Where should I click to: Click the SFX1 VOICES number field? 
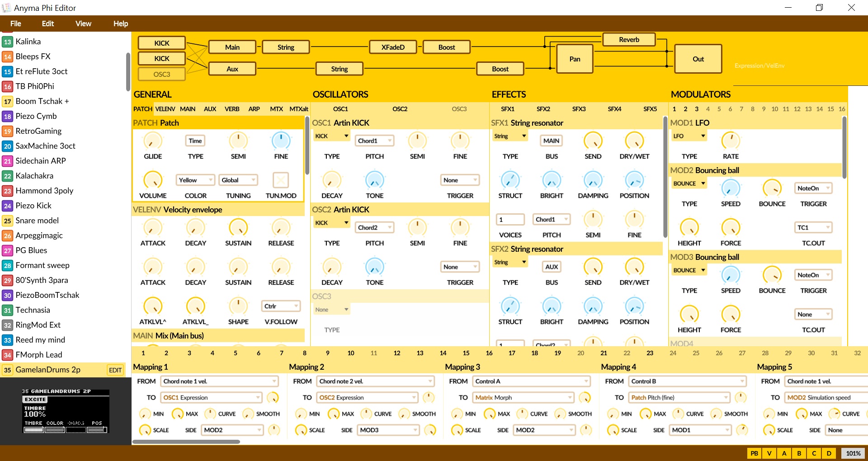click(x=510, y=220)
